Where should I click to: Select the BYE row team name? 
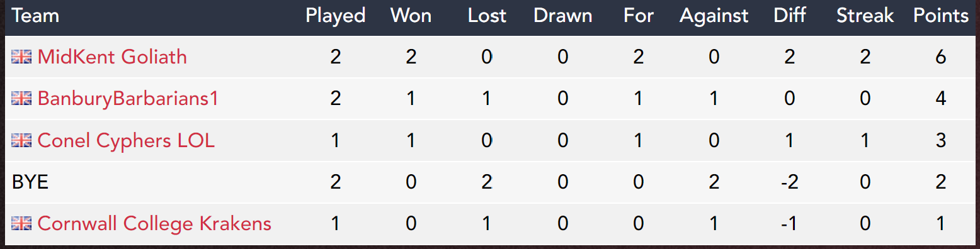(30, 182)
